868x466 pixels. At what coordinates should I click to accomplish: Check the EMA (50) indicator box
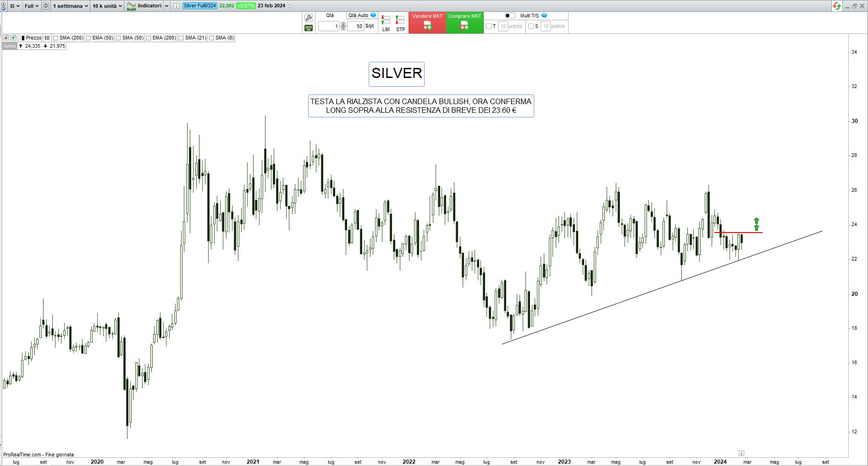[88, 38]
